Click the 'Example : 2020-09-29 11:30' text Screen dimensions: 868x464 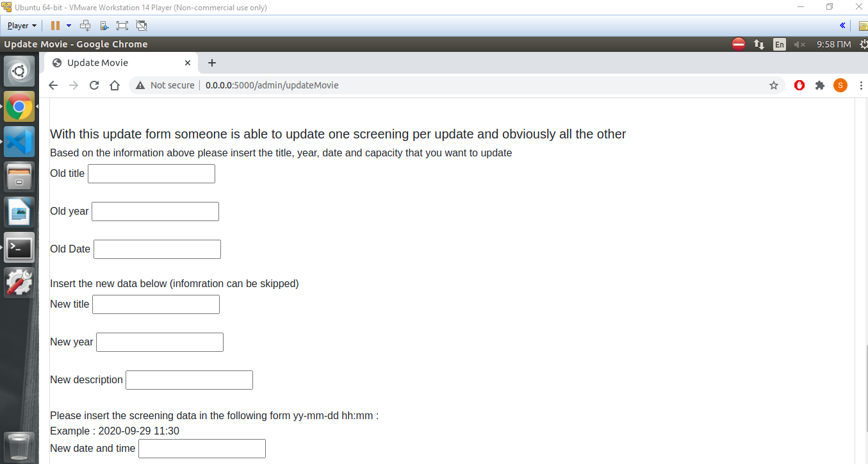pyautogui.click(x=115, y=431)
